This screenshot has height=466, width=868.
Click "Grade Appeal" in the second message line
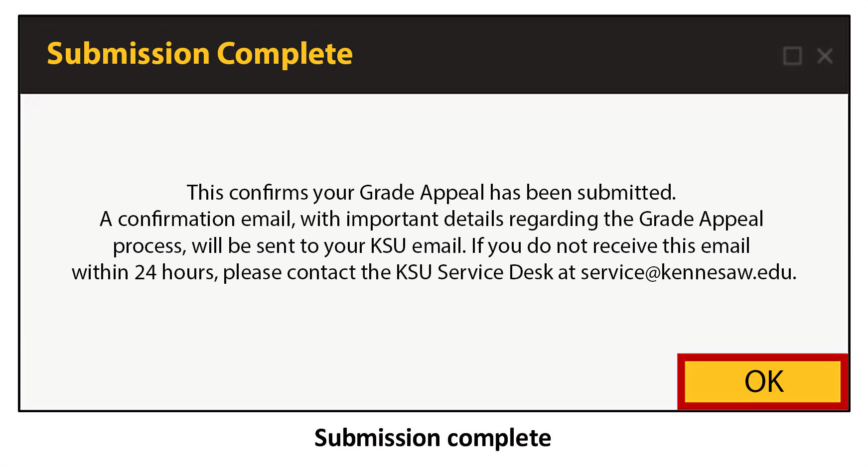click(x=701, y=219)
